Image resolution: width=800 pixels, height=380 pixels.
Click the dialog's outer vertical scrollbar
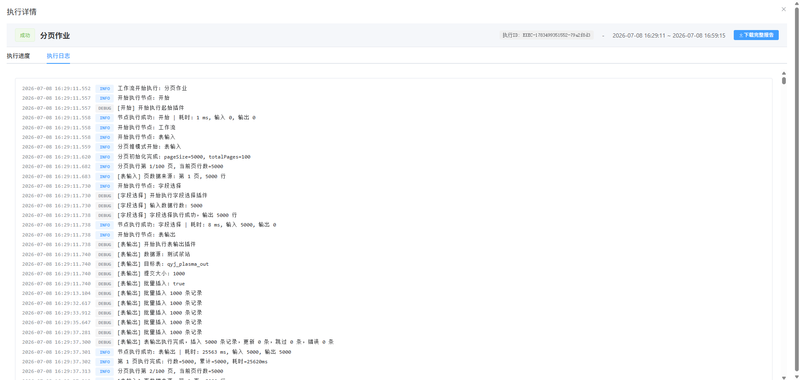796,189
